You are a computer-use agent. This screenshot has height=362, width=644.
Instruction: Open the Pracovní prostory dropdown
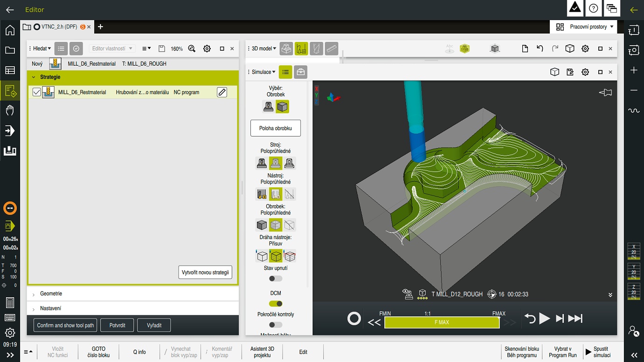tap(583, 27)
